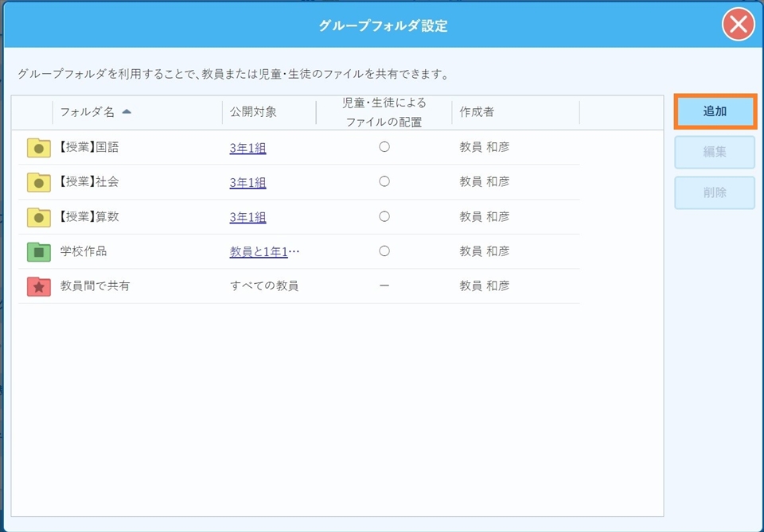
Task: Click the circle mark in the 学校作品 row
Action: 384,251
